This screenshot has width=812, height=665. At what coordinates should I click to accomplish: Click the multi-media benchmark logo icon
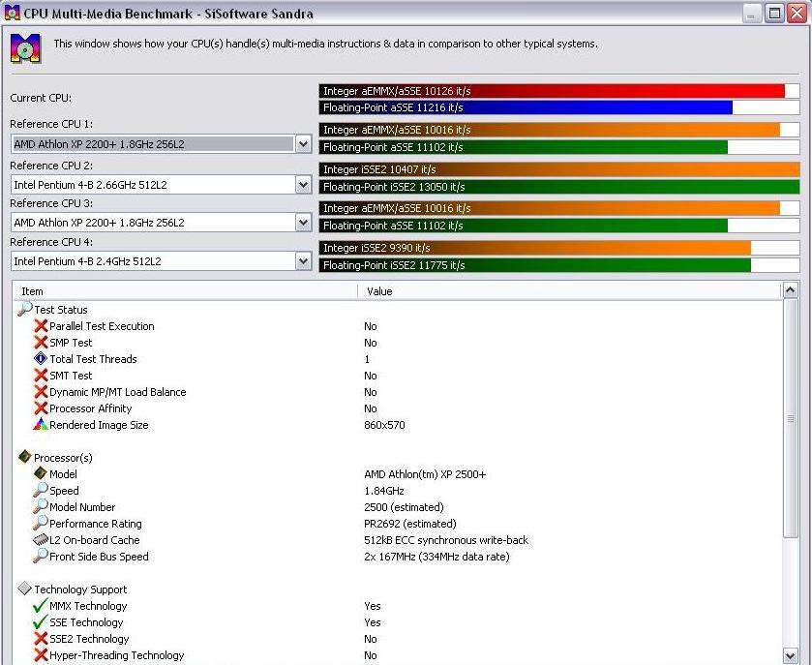pos(26,48)
